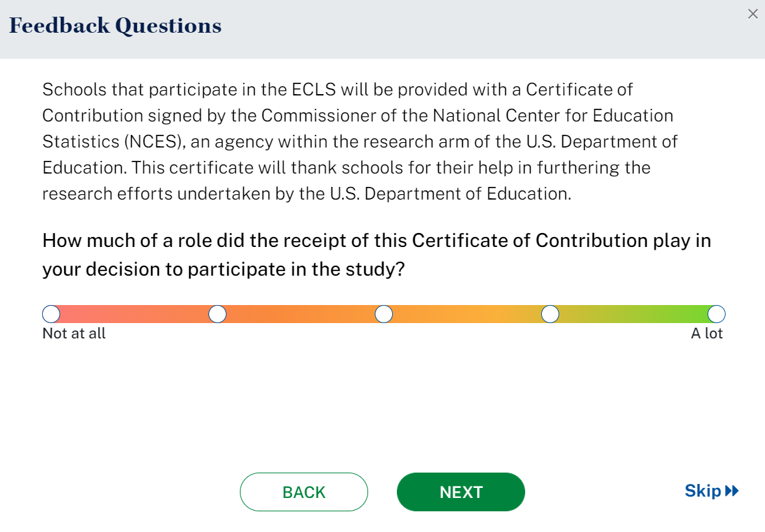The height and width of the screenshot is (532, 765).
Task: Choose the last rating point above "A lot"
Action: click(x=716, y=314)
